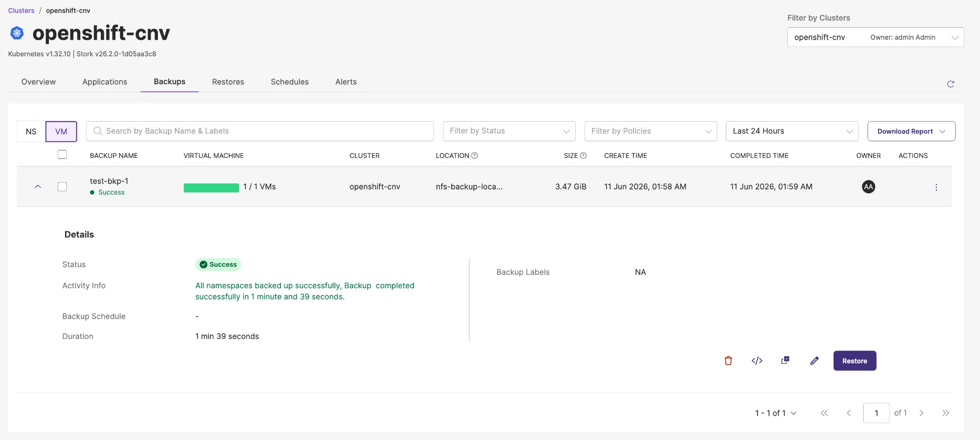The width and height of the screenshot is (980, 440).
Task: Click the Kubernetes cluster logo icon
Action: click(17, 33)
